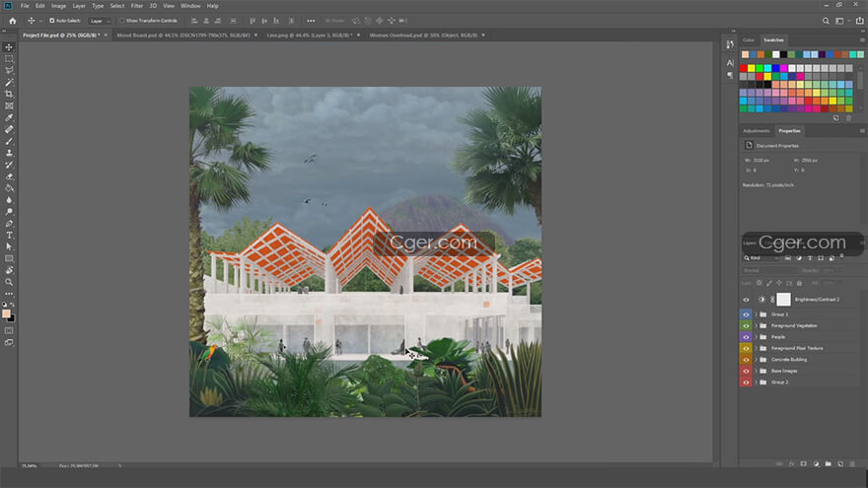Image resolution: width=868 pixels, height=488 pixels.
Task: Switch to the Woman Overhead.psd tab
Action: coord(423,35)
